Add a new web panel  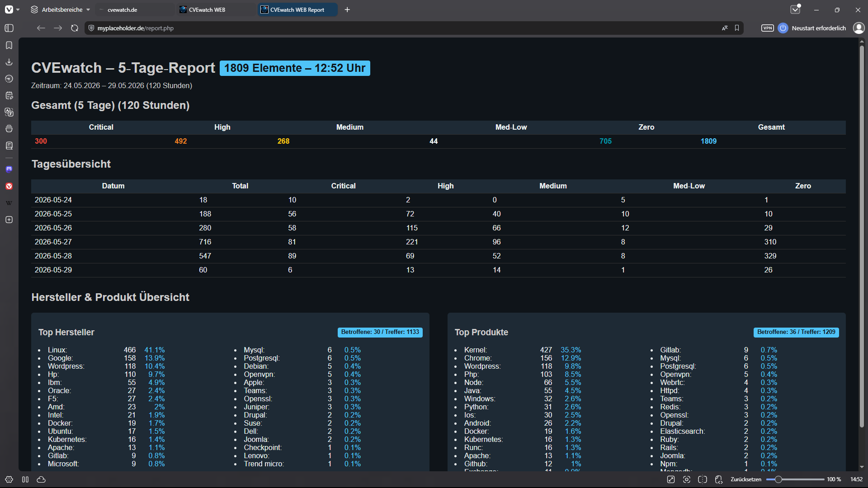(x=9, y=220)
